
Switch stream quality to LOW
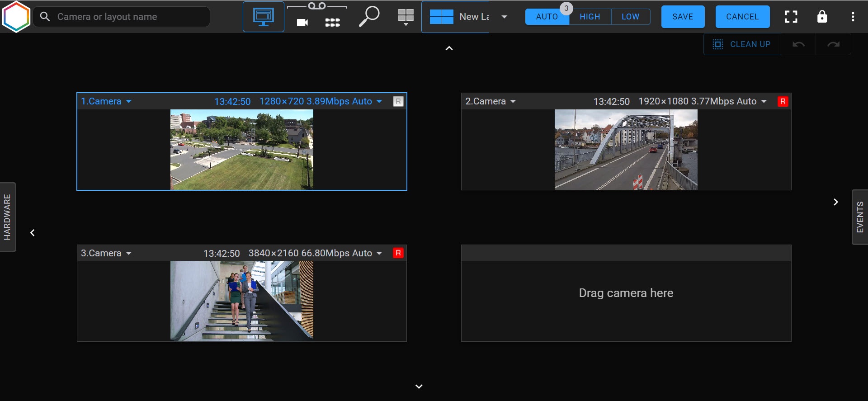pos(630,17)
